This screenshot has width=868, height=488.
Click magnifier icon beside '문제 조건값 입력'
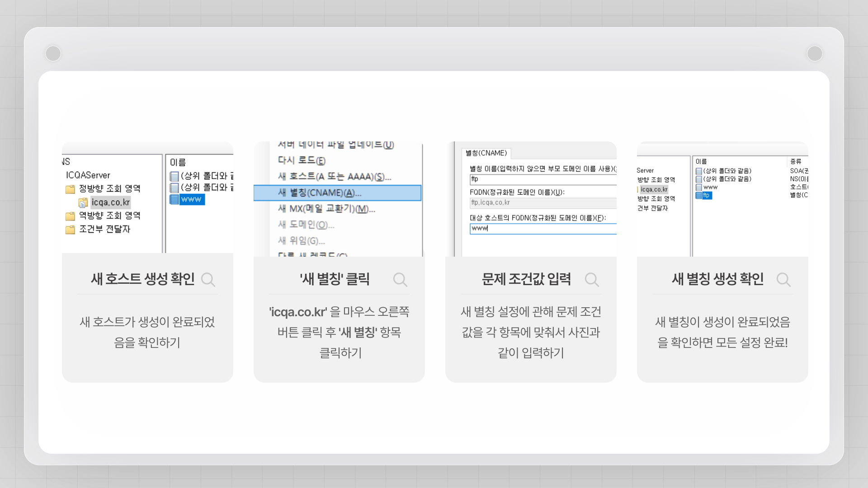(591, 280)
